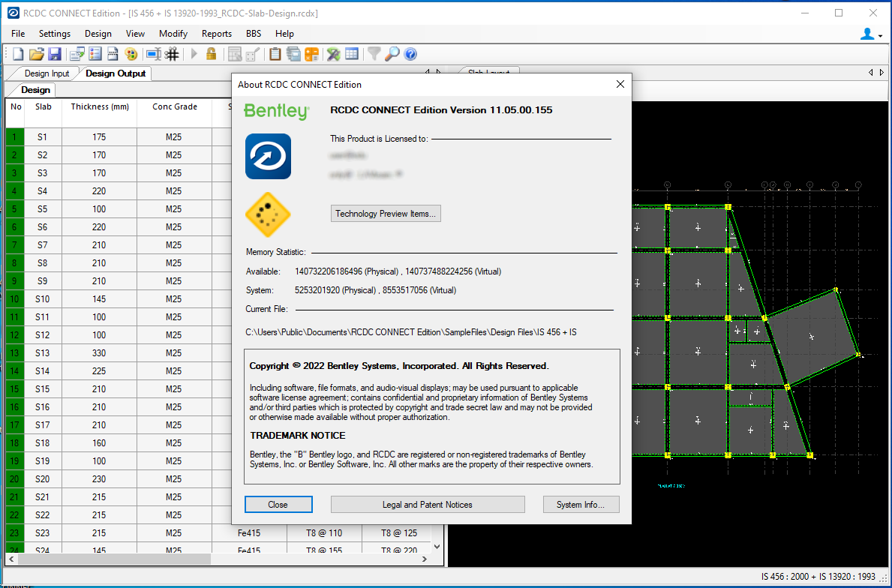Click the green crossed tools toolbar icon

point(334,54)
